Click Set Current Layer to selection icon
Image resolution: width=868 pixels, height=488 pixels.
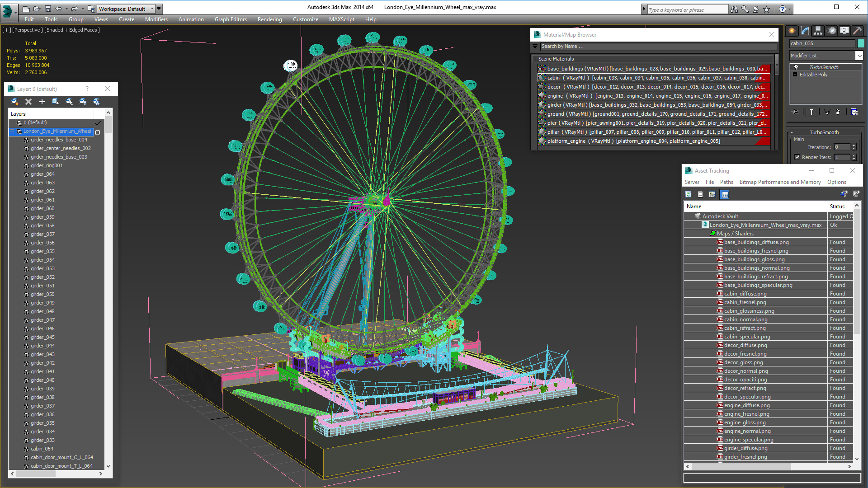click(69, 102)
